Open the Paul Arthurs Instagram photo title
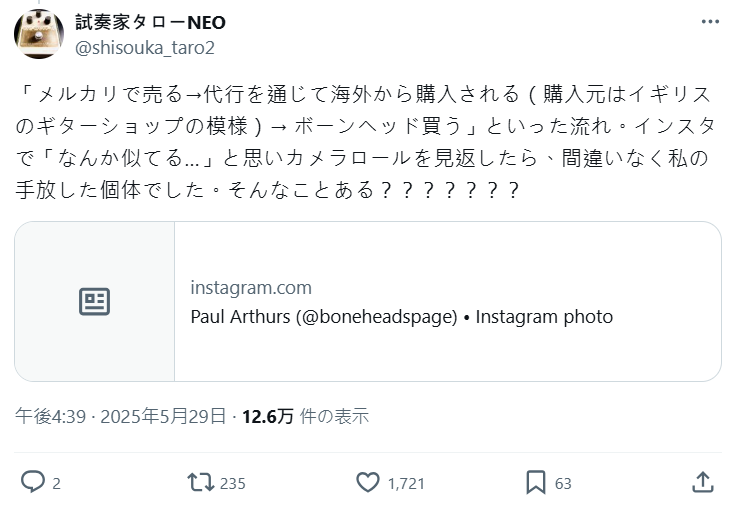Image resolution: width=732 pixels, height=507 pixels. click(x=401, y=317)
